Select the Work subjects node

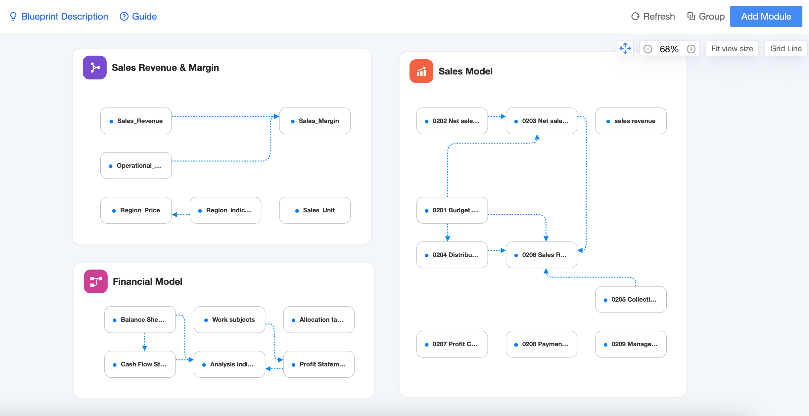[230, 319]
